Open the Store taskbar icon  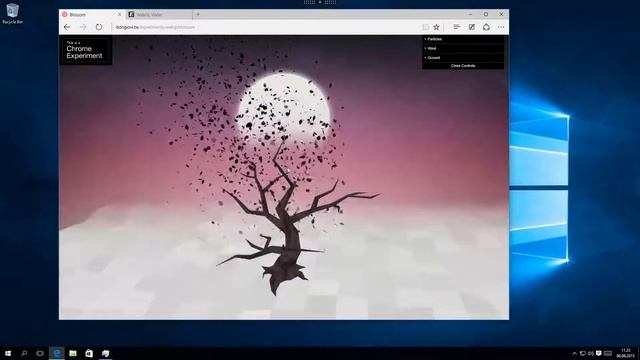[89, 353]
